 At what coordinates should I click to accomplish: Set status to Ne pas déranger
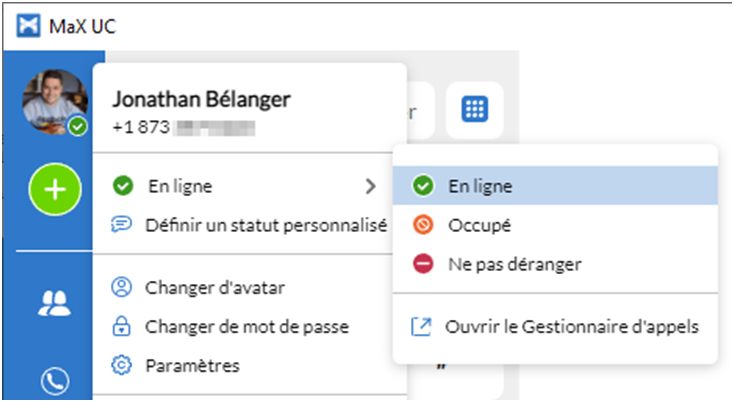(555, 264)
